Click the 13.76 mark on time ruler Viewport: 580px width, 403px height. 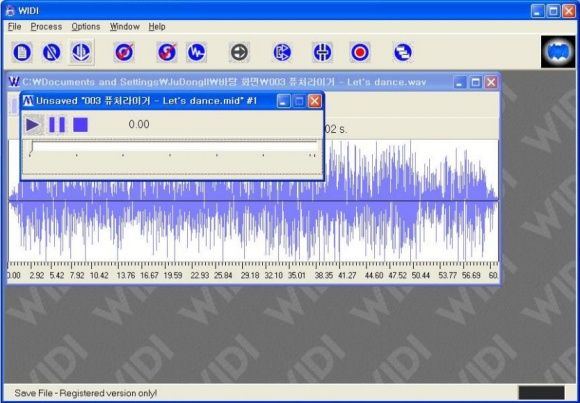click(126, 276)
